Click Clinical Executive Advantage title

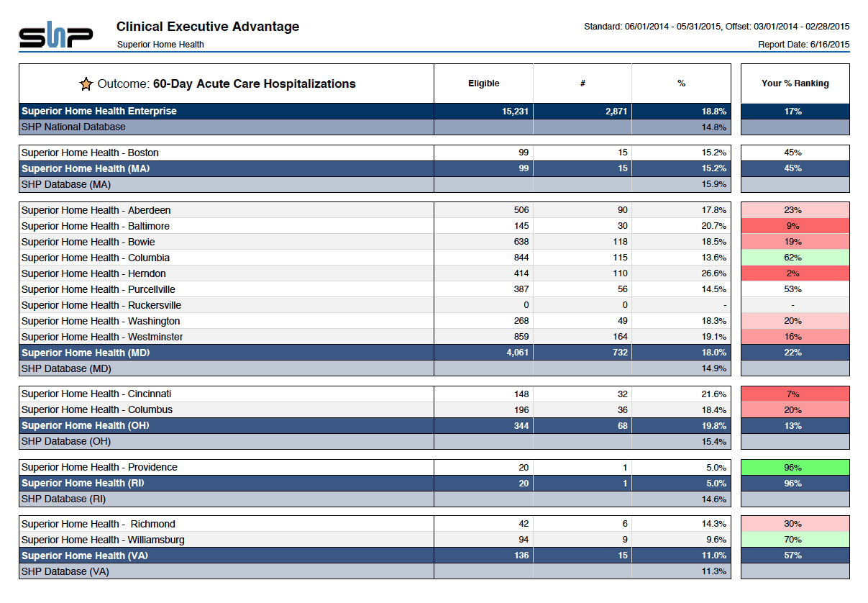tap(208, 27)
